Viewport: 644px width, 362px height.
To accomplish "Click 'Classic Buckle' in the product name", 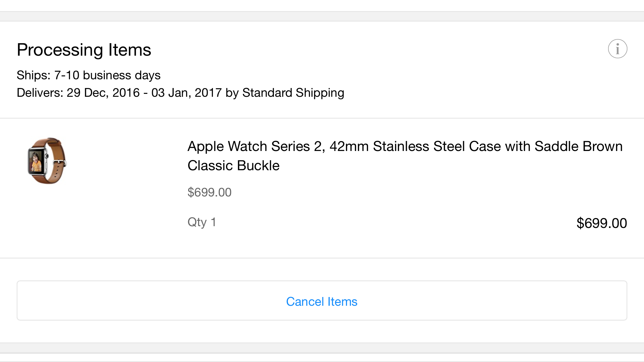I will tap(233, 166).
